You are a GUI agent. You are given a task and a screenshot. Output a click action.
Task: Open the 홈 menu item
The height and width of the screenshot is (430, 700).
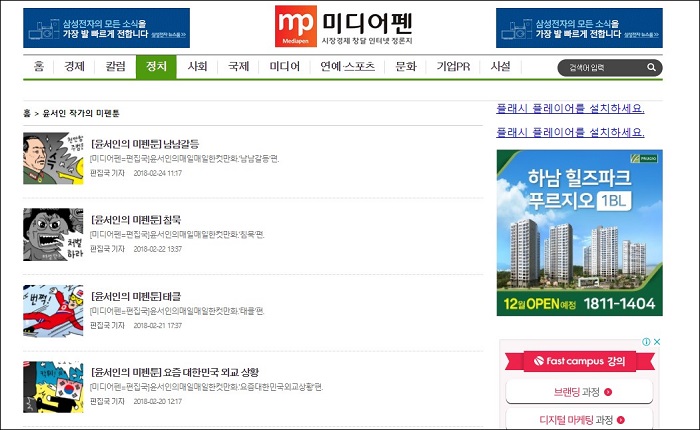pyautogui.click(x=39, y=67)
